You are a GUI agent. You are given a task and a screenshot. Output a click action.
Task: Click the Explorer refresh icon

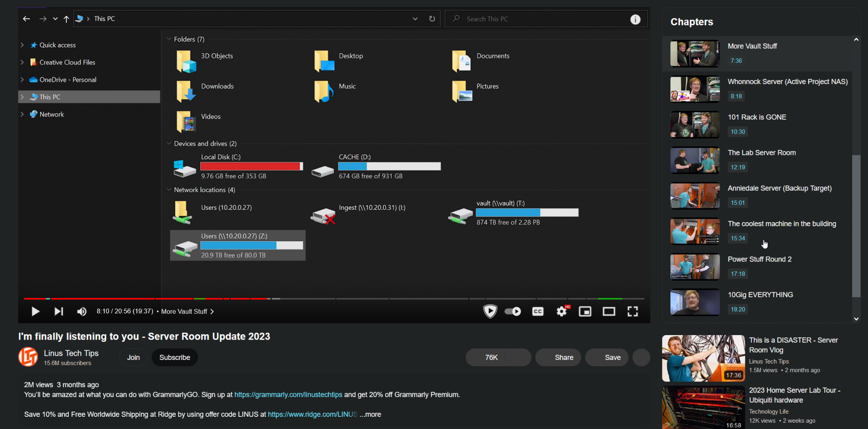432,19
